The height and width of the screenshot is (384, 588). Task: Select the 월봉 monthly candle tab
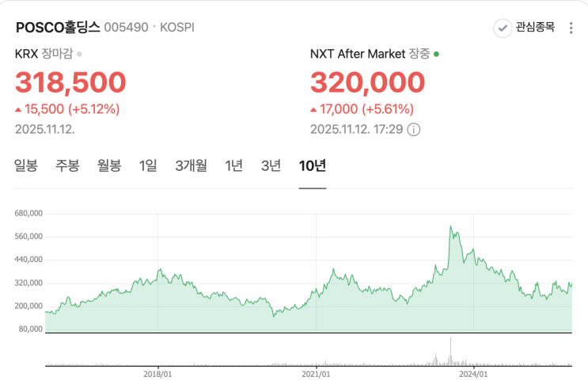[109, 165]
